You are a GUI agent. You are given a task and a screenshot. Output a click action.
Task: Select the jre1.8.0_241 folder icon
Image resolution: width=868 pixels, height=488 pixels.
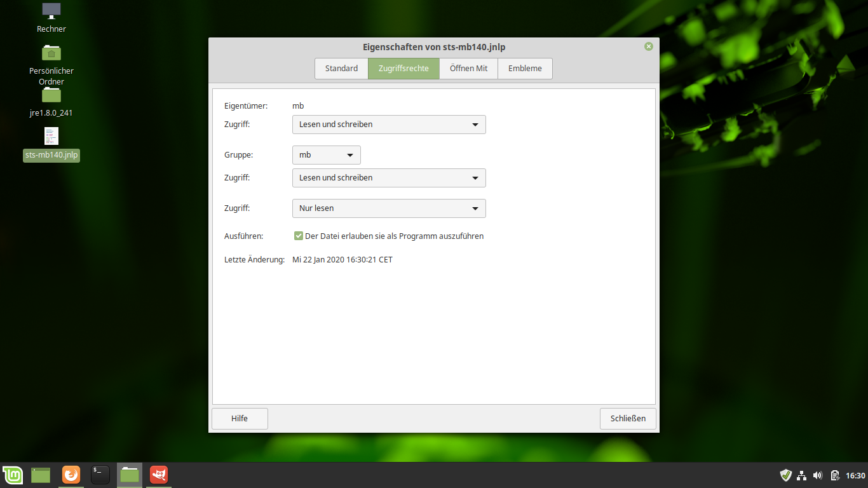click(51, 95)
